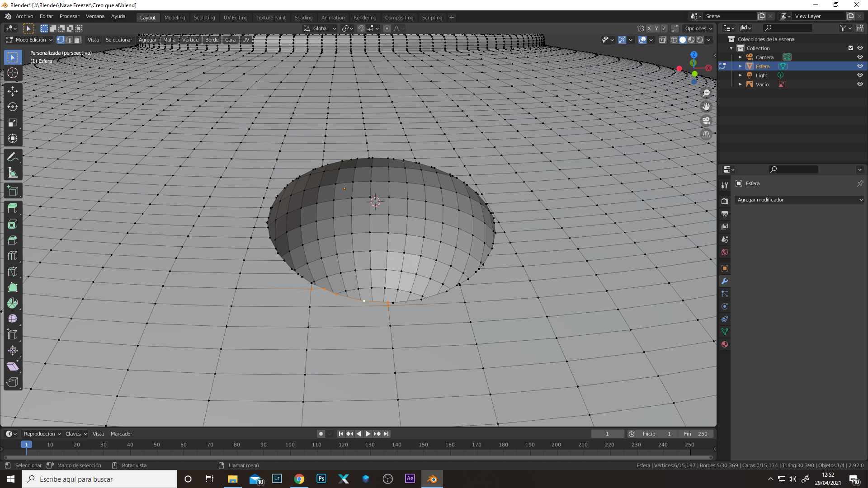Open the Modo Edición mode dropdown
The width and height of the screenshot is (868, 488).
(30, 40)
